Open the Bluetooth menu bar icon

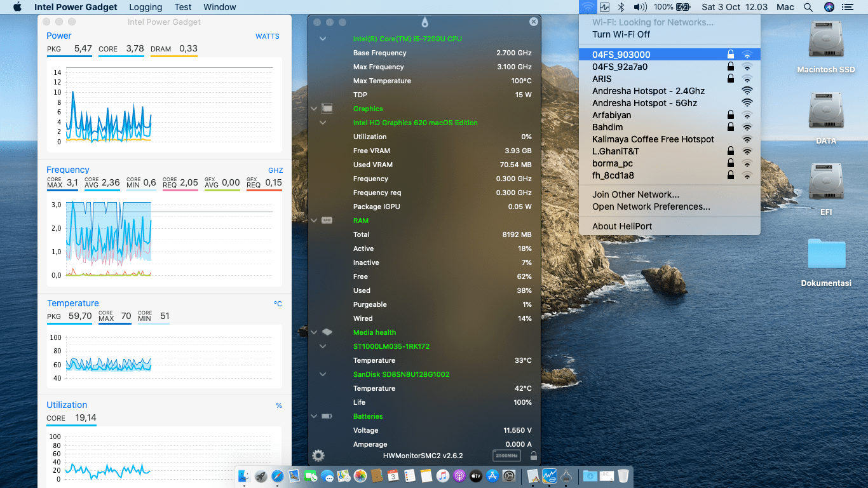[x=622, y=7]
